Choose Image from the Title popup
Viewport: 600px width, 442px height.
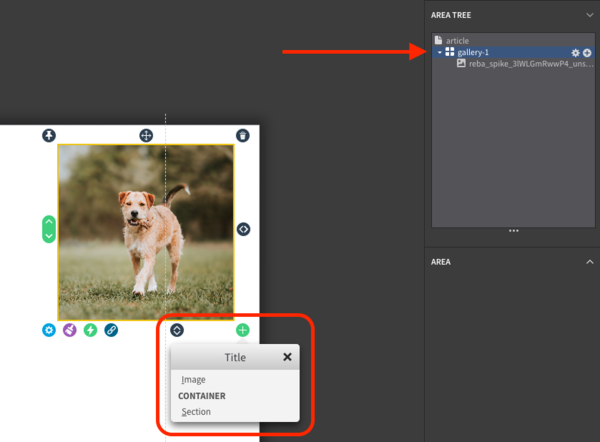coord(193,380)
